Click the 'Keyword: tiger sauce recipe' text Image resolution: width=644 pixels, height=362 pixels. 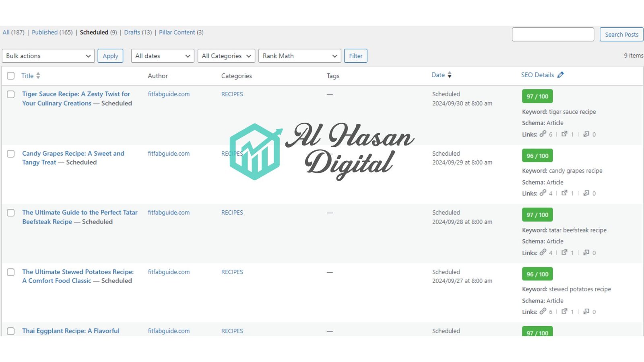[559, 112]
